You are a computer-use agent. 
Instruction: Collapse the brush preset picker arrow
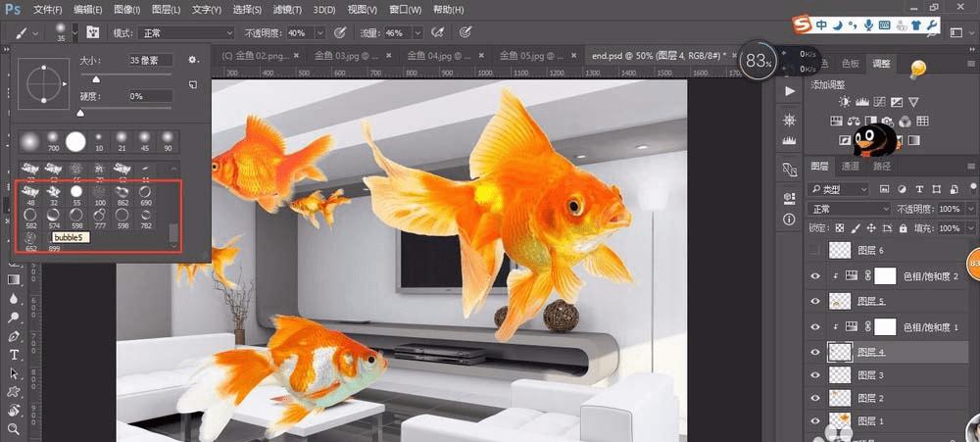point(75,32)
